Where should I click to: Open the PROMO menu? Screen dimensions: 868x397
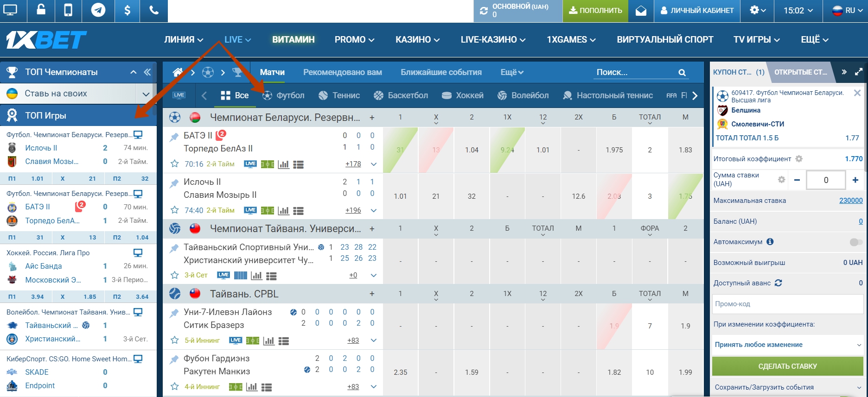click(354, 40)
